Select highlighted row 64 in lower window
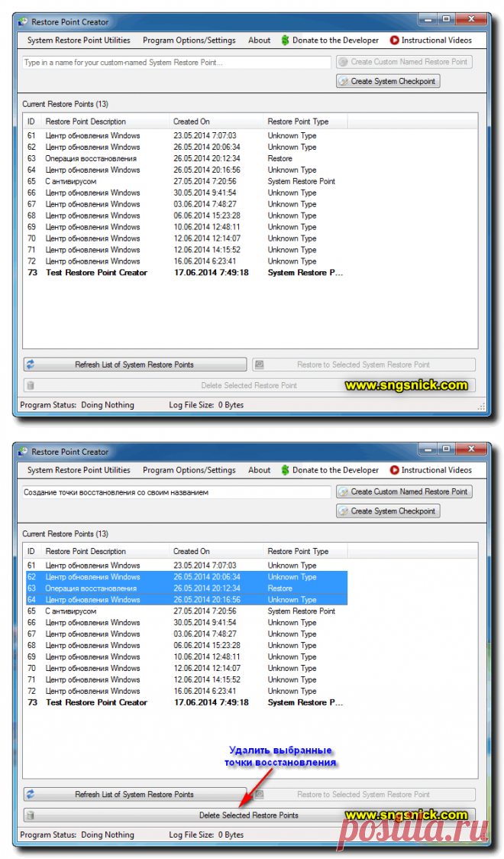 (186, 600)
